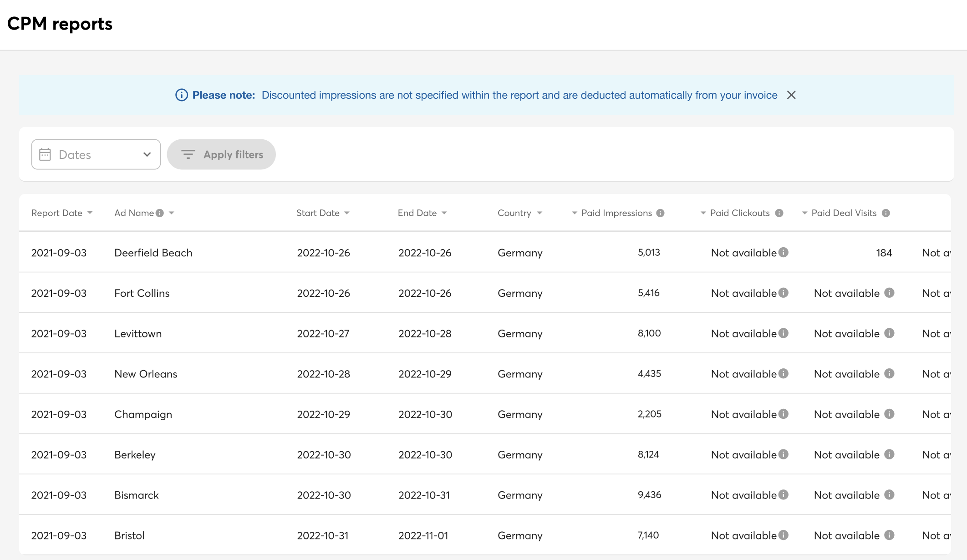Screen dimensions: 967x560
Task: Click info icon for Fort Collins deal visits
Action: 889,293
